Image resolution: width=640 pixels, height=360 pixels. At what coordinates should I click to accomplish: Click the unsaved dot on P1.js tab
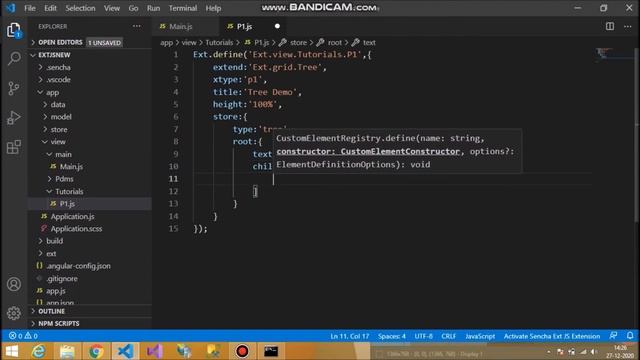tap(277, 26)
